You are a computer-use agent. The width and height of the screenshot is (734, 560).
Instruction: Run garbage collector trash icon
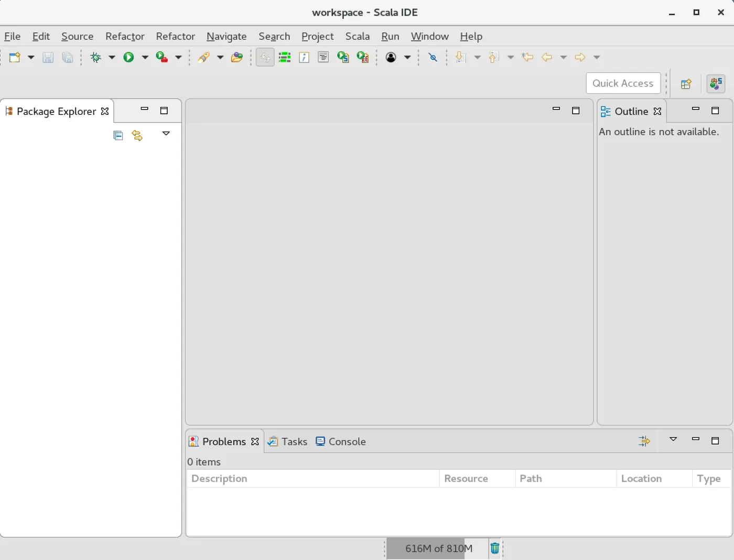494,548
